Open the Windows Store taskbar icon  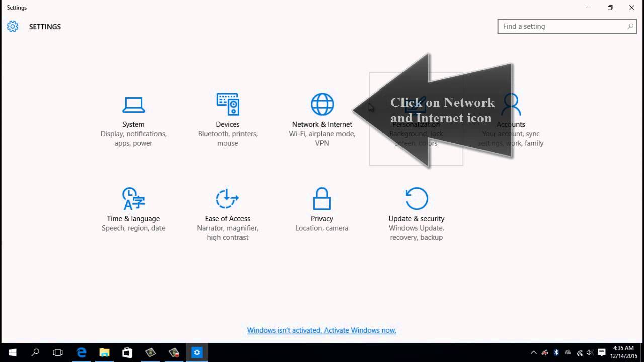click(127, 352)
